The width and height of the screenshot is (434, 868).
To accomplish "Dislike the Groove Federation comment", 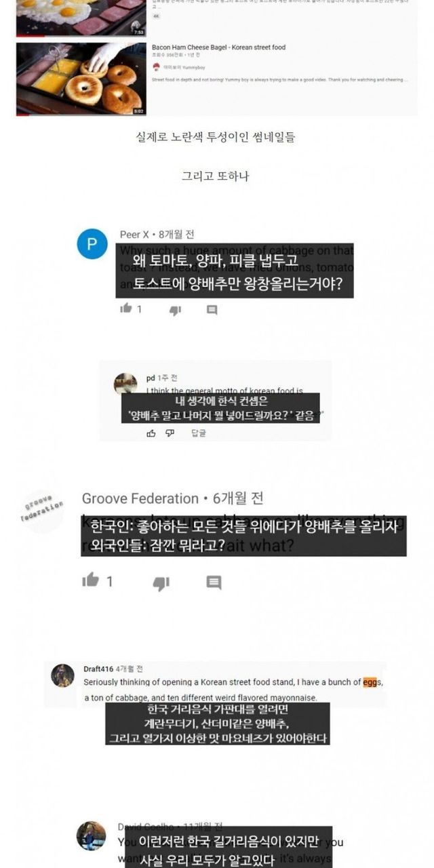I will click(x=161, y=583).
